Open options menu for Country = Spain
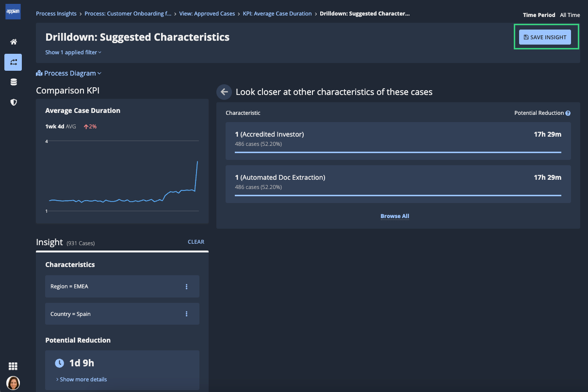 pos(186,314)
